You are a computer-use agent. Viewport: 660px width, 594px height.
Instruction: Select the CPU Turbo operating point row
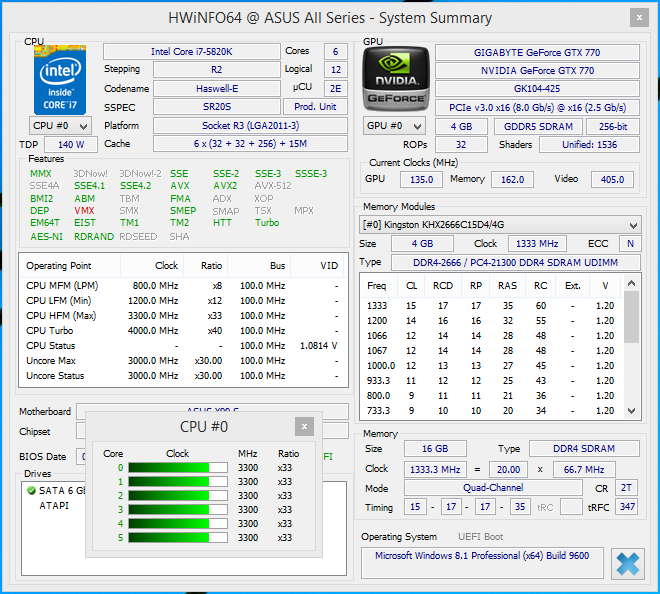tap(183, 330)
